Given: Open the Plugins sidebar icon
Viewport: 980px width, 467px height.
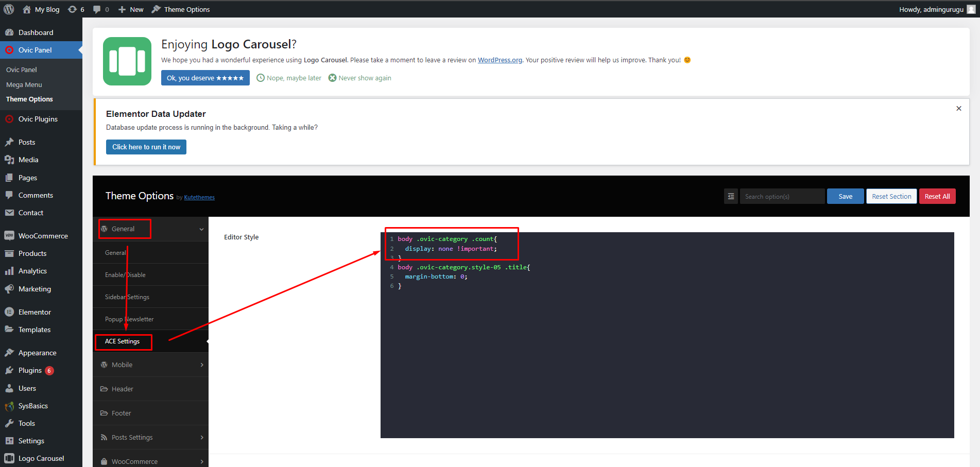Looking at the screenshot, I should click(9, 370).
